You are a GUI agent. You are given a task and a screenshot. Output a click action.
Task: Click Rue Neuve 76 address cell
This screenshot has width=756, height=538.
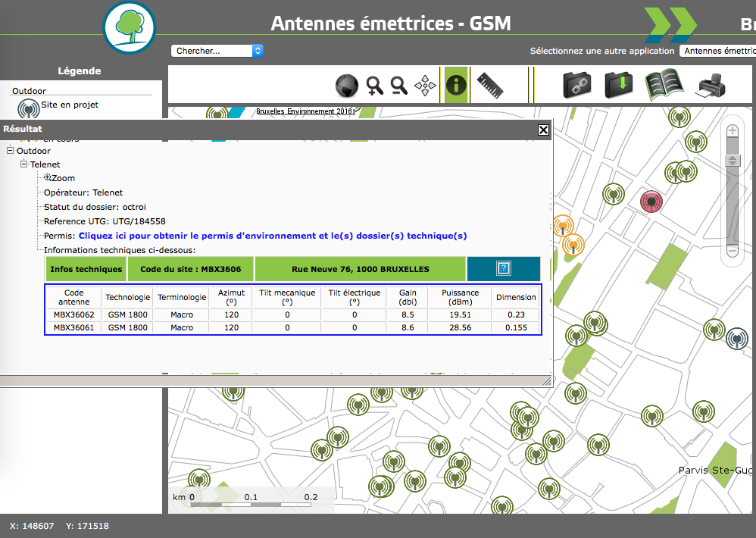point(360,269)
